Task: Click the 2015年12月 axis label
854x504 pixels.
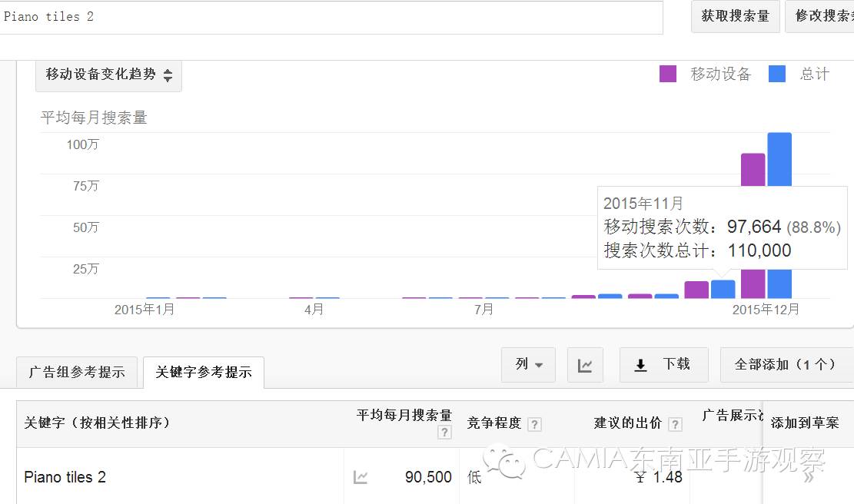Action: tap(766, 310)
